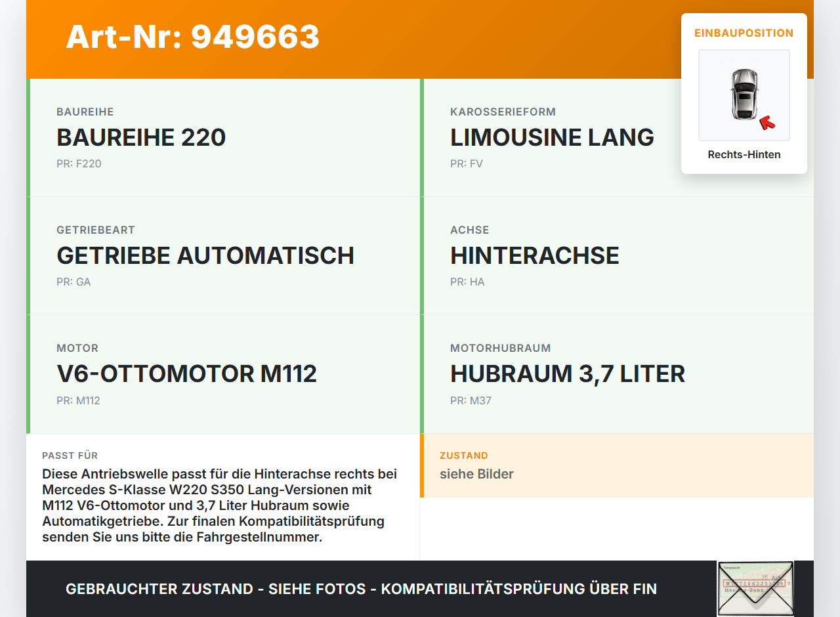
Task: Click the 'siehe Bilder' condition text
Action: point(476,474)
